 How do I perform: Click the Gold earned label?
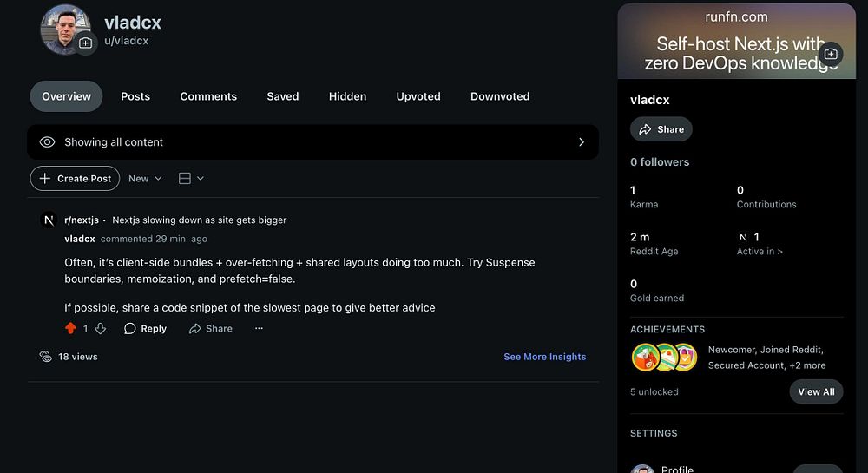click(x=657, y=299)
